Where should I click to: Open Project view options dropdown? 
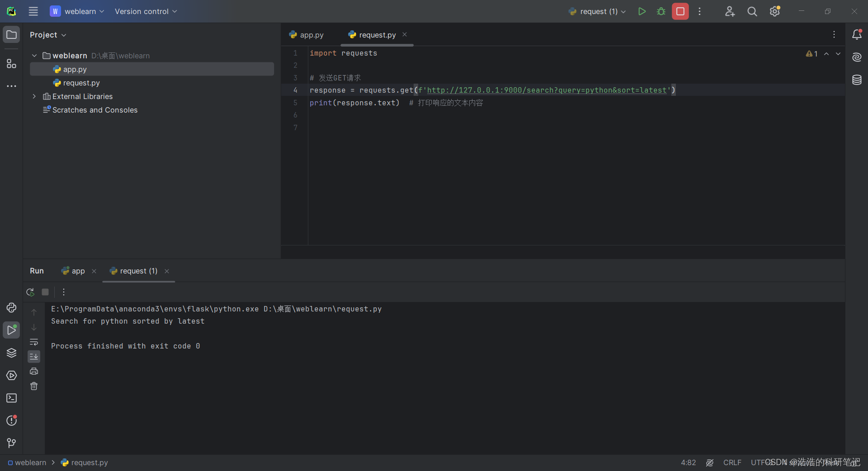pos(48,35)
